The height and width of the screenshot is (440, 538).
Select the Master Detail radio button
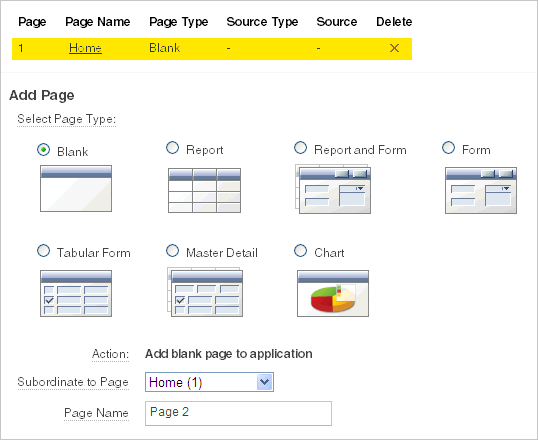click(x=172, y=251)
